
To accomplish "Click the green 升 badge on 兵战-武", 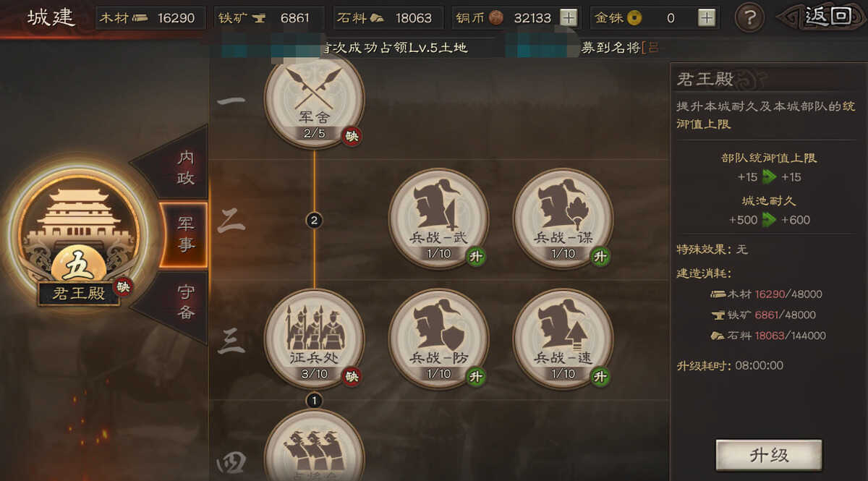I will click(x=475, y=256).
